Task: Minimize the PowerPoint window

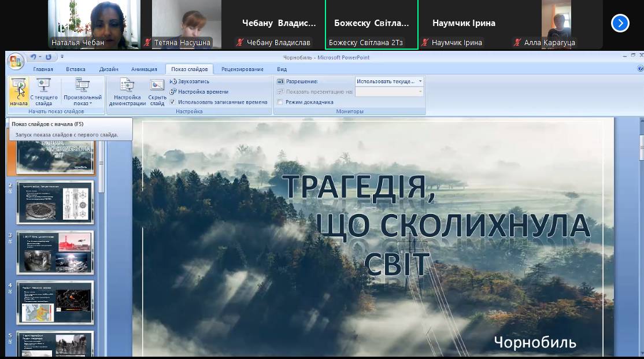Action: (x=625, y=56)
